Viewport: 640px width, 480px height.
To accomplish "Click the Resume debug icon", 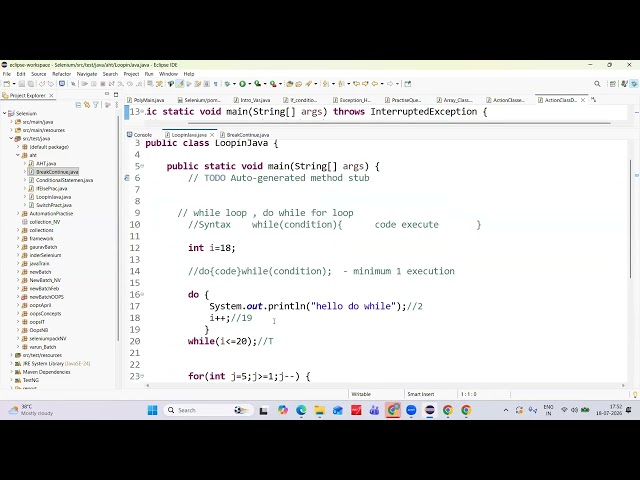I will 84,84.
